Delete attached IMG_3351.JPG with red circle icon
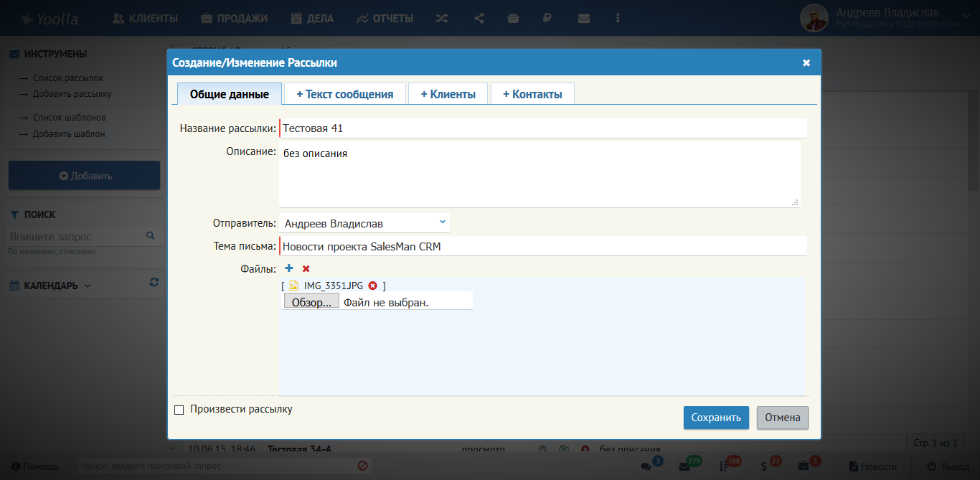This screenshot has height=480, width=980. coord(372,286)
